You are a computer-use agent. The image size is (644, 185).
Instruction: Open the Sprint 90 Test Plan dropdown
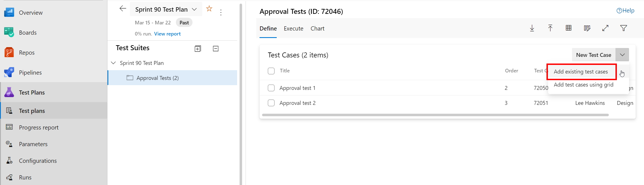click(x=194, y=9)
